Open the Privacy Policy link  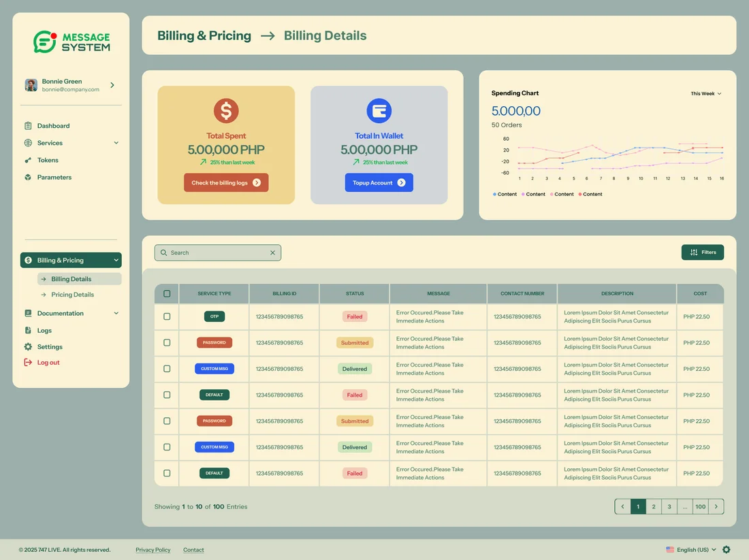(153, 550)
